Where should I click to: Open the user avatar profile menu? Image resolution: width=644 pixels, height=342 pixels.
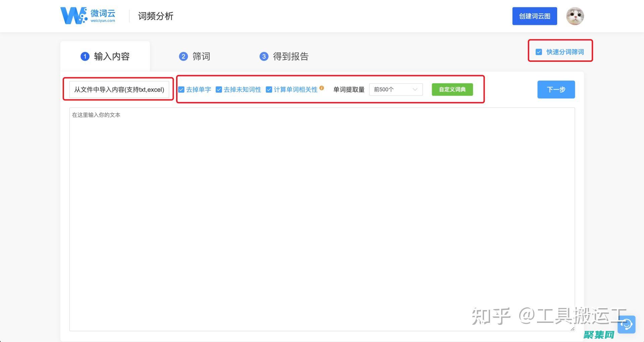[575, 16]
